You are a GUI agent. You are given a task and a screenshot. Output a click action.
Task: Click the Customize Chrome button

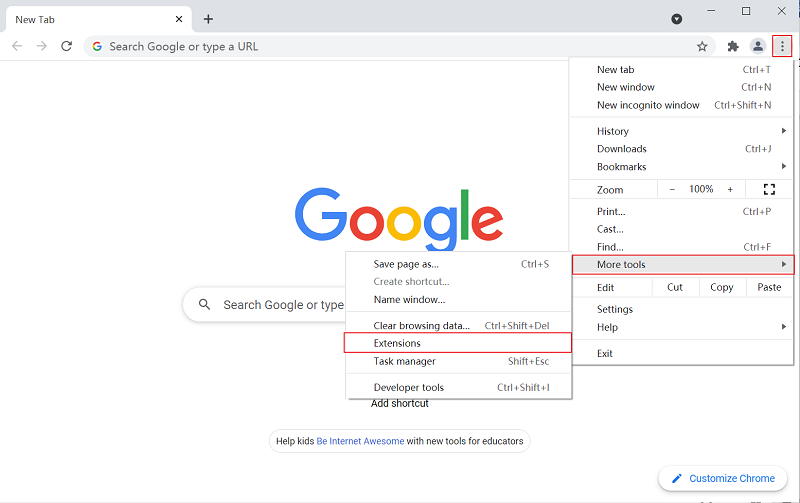click(x=722, y=479)
